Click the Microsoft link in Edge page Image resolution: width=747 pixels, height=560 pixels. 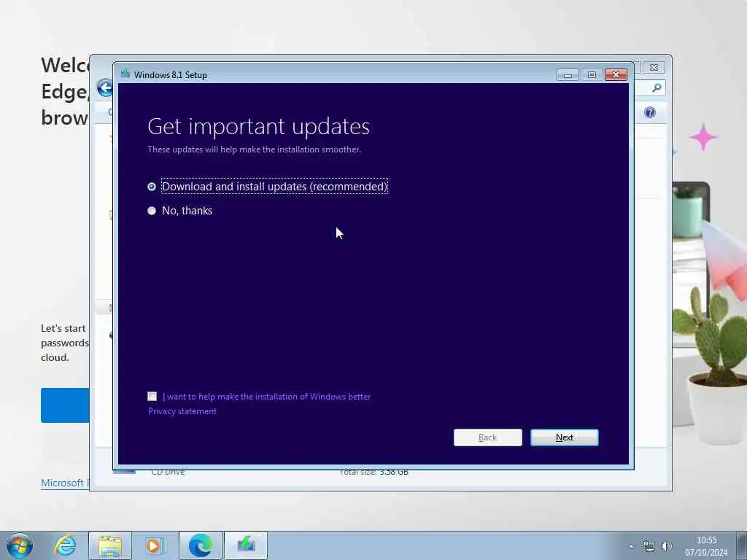point(65,483)
